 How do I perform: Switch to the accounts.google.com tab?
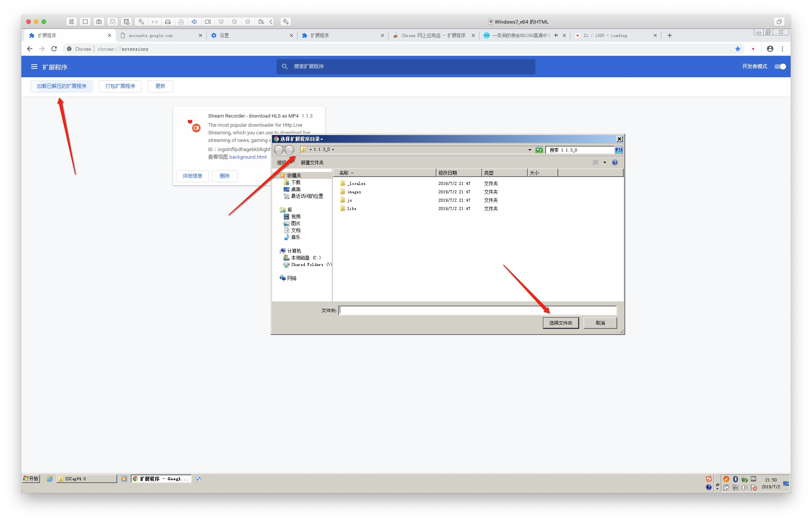click(161, 35)
